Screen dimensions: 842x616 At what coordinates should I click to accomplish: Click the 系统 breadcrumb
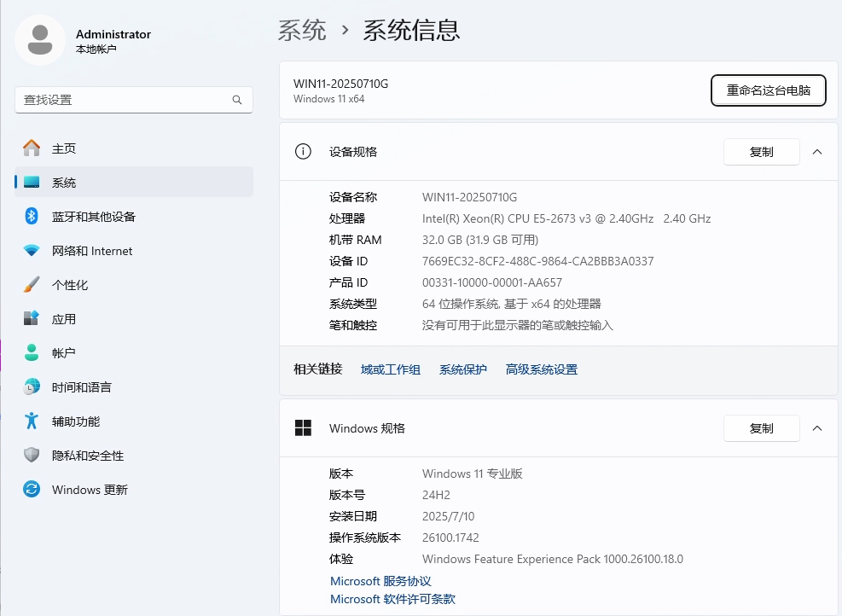[x=302, y=30]
